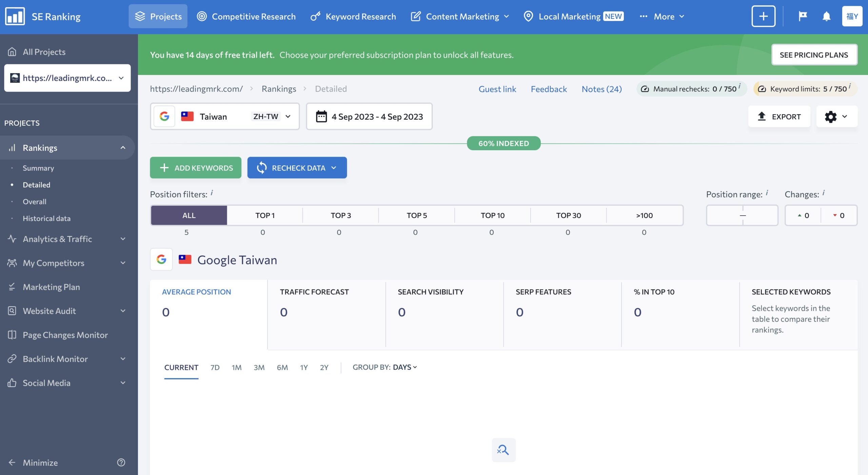Toggle the positive changes filter
This screenshot has height=475, width=868.
coord(803,215)
